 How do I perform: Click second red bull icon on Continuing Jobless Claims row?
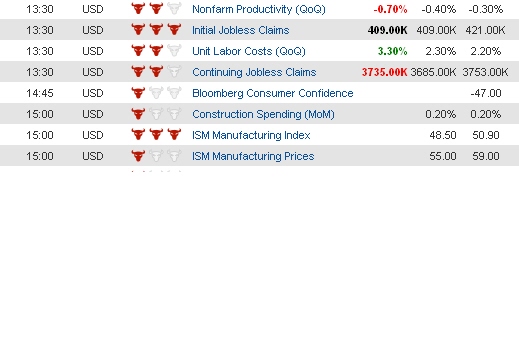[x=156, y=71]
